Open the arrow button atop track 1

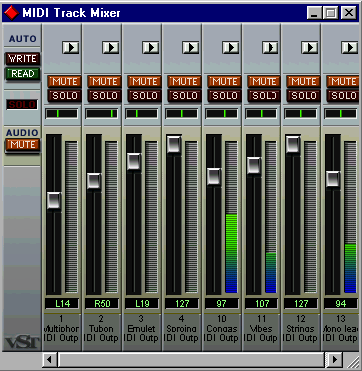tap(71, 47)
